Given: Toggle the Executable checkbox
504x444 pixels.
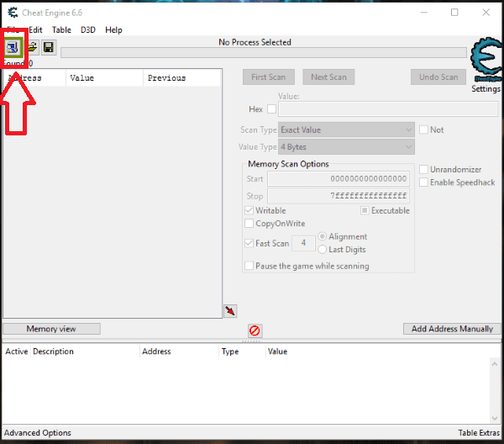Looking at the screenshot, I should [x=365, y=210].
